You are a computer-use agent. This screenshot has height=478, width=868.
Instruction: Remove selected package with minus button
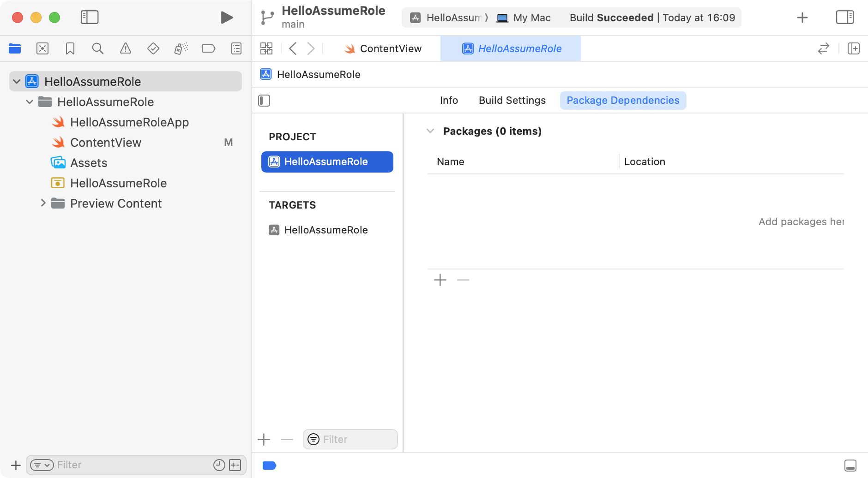tap(463, 280)
